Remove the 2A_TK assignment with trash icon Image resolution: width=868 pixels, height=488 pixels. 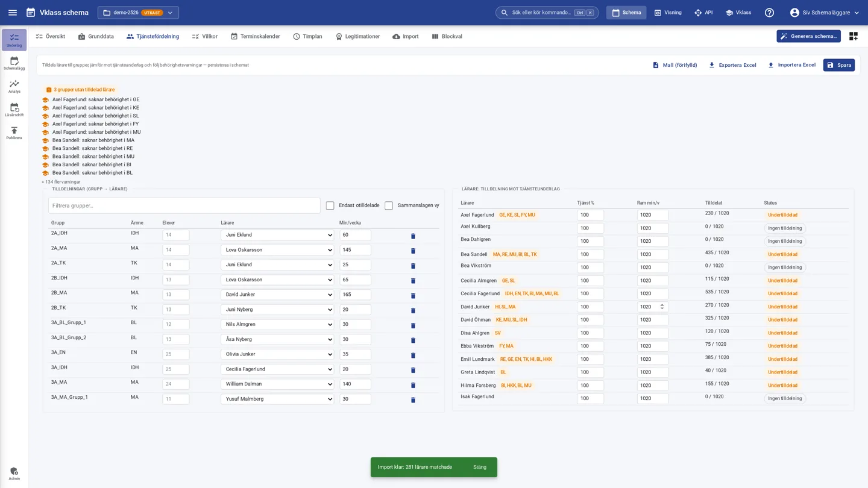(413, 266)
